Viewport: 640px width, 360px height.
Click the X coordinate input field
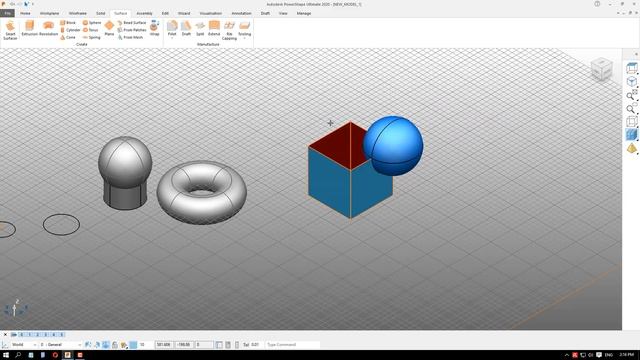[164, 345]
